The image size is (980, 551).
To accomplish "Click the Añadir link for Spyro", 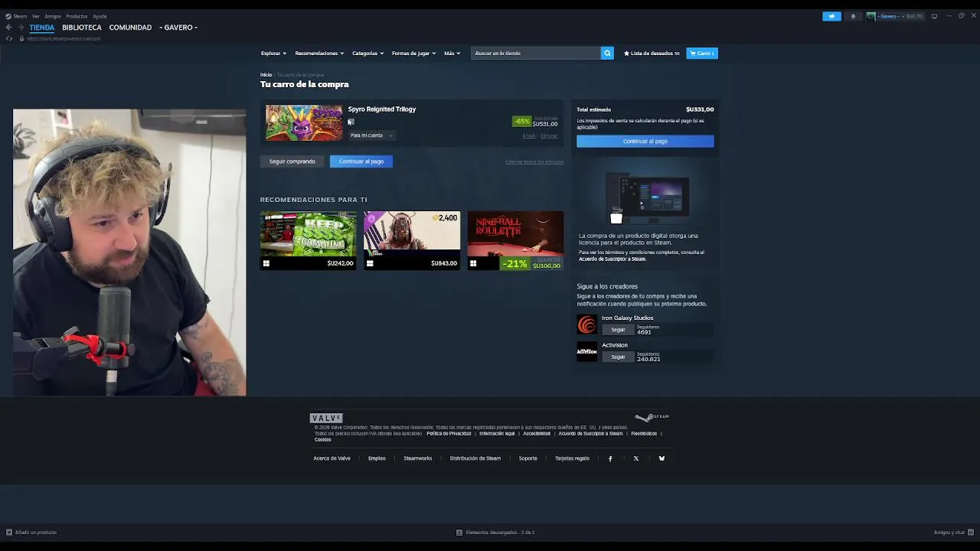I will tap(529, 135).
